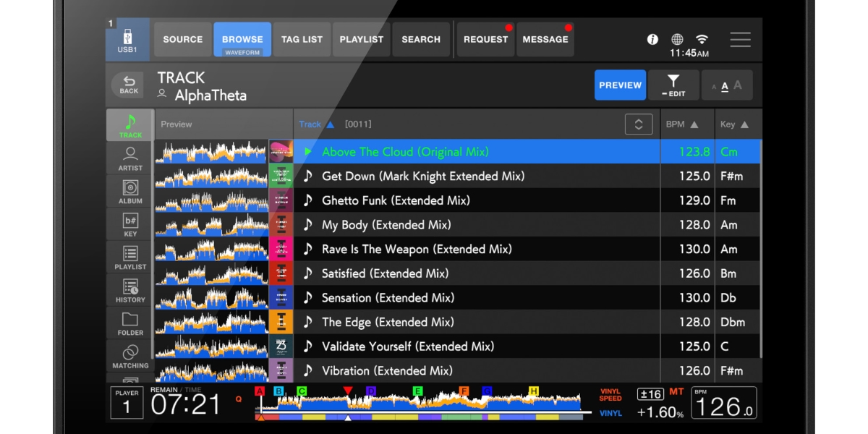Open the Matching category in sidebar

(x=130, y=356)
